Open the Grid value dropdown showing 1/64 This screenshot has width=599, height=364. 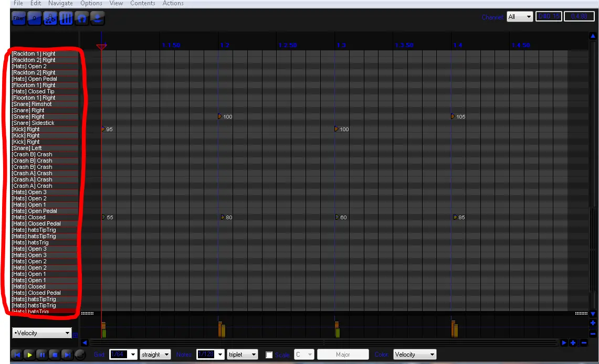pos(123,355)
